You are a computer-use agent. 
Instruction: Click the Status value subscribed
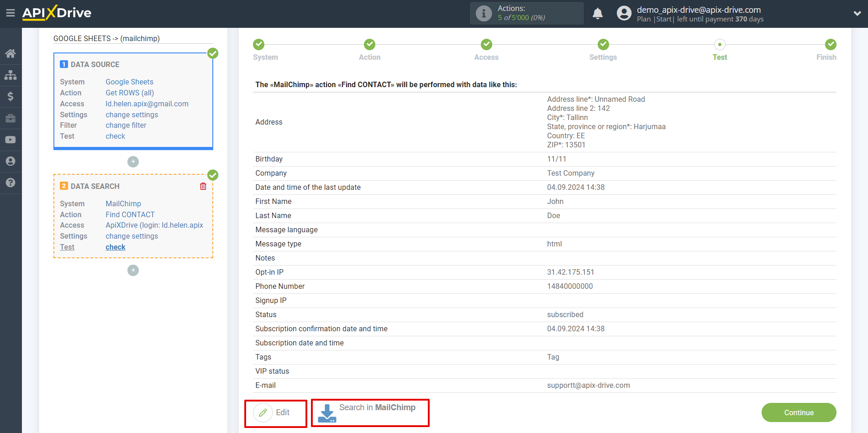565,314
